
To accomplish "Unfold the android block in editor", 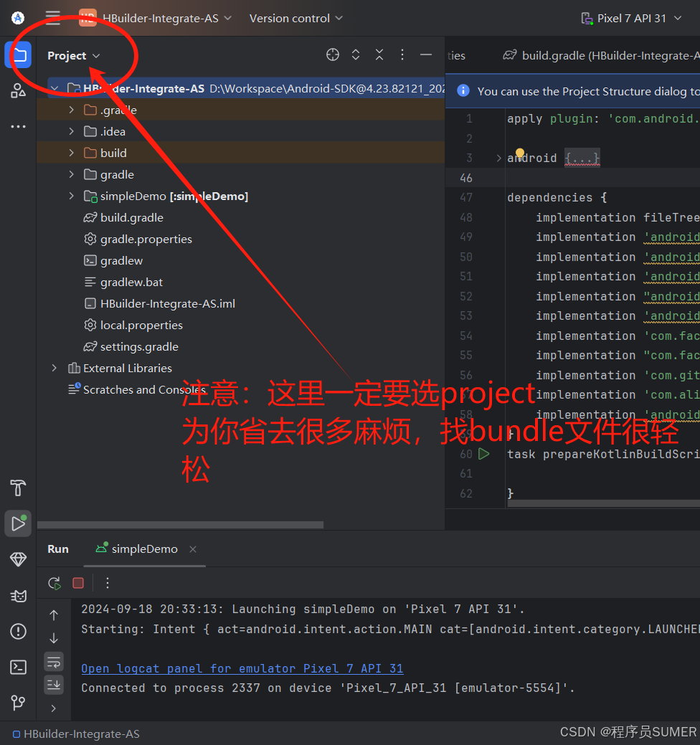I will pyautogui.click(x=498, y=158).
